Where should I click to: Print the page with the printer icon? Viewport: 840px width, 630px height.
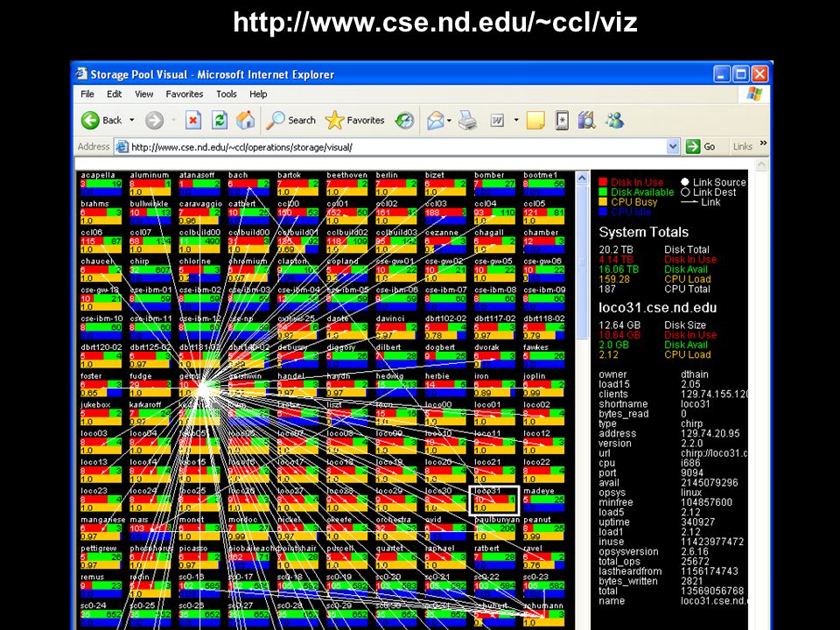467,120
